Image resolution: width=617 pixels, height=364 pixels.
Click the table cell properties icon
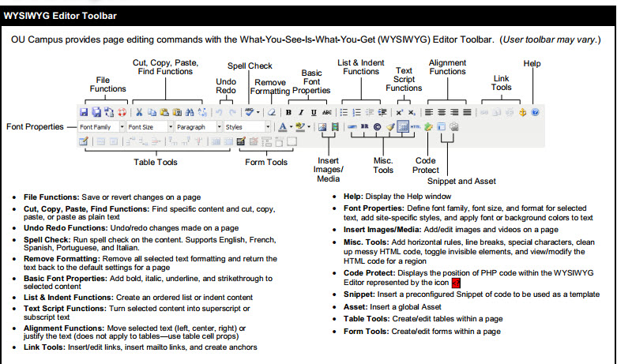[x=113, y=141]
